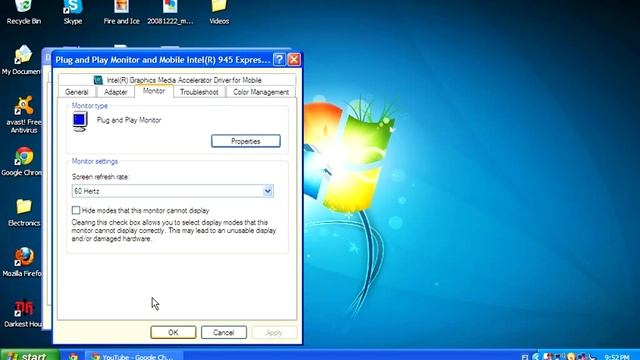Click the grayed-out Apply button
640x360 pixels.
[274, 332]
